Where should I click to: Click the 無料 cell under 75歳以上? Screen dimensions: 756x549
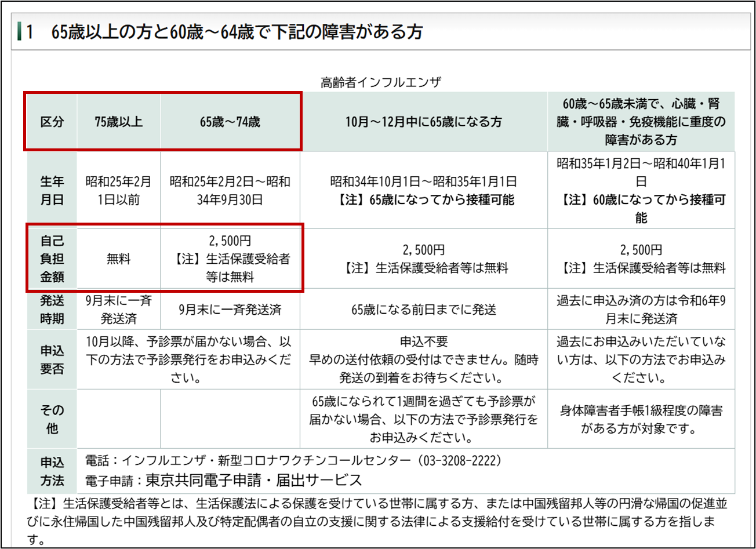tap(118, 260)
